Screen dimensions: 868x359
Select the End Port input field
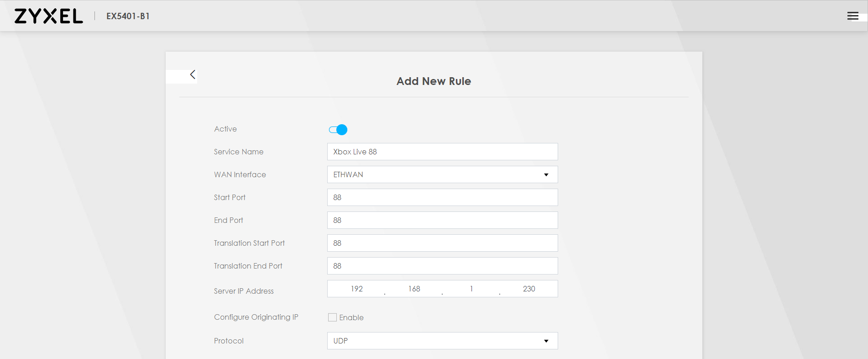tap(442, 220)
